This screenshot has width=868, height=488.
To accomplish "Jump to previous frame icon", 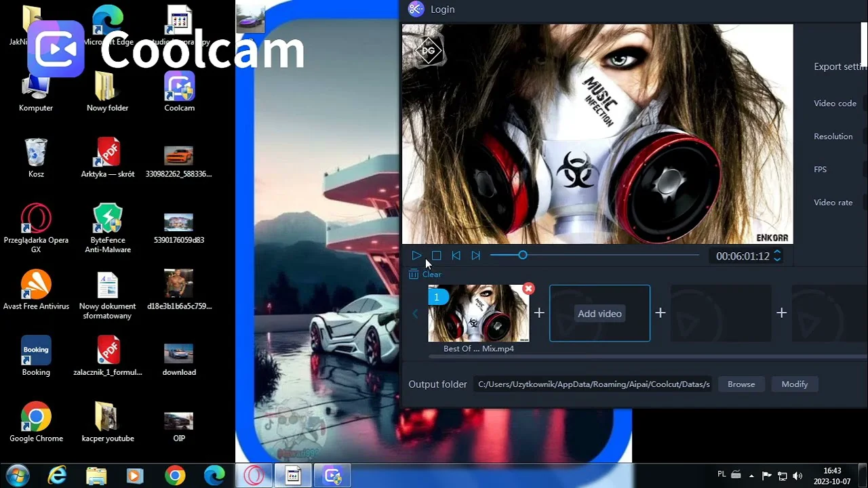I will click(456, 256).
